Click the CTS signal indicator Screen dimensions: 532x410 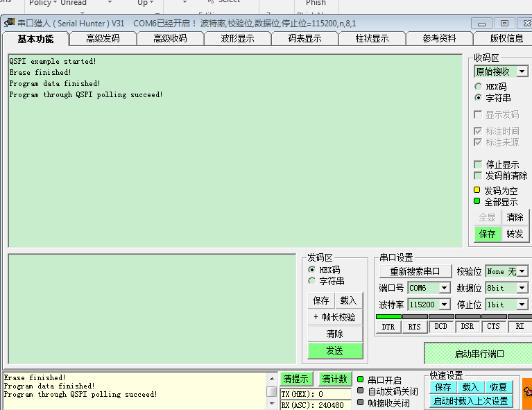click(494, 327)
